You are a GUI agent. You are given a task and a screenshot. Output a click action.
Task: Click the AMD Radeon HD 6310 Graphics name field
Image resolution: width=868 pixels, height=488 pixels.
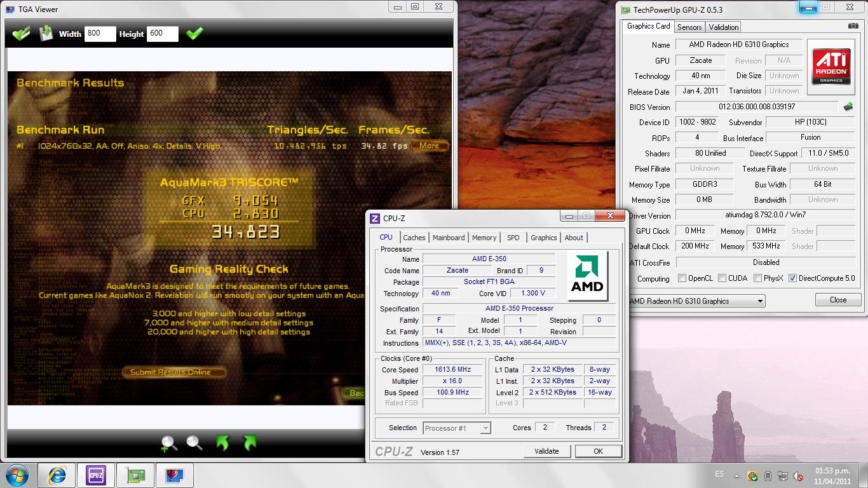click(739, 44)
